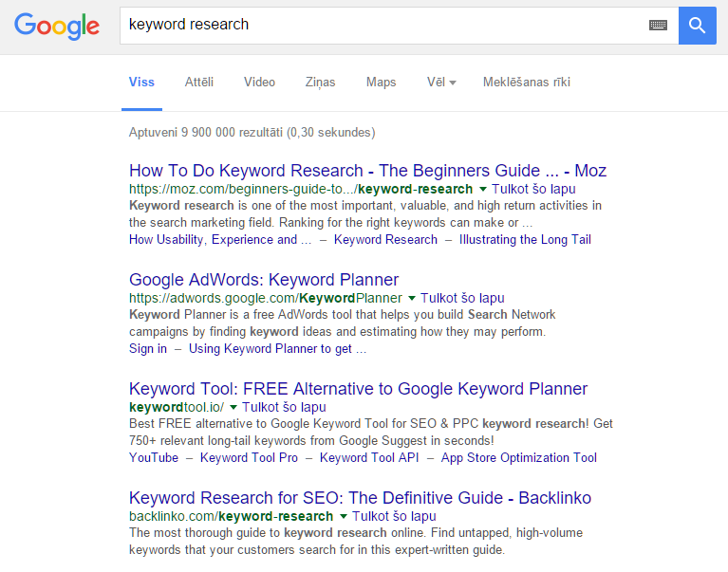Open Using Keyword Planner to get ... sitelink
The image size is (728, 572).
click(x=278, y=348)
